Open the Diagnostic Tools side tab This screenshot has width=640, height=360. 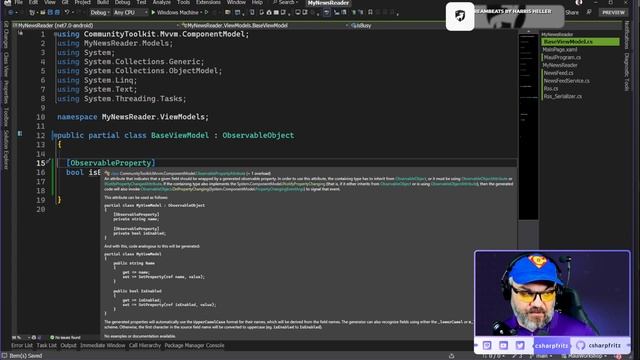click(627, 72)
